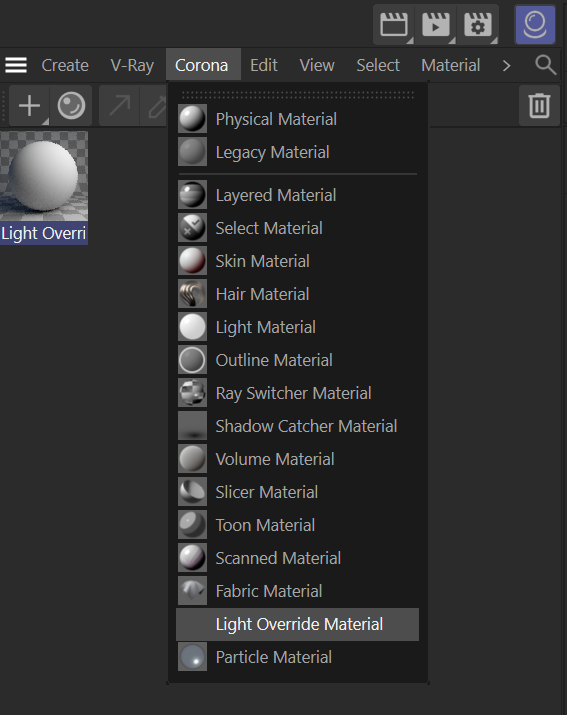The image size is (567, 715).
Task: Click the dimmed diagonal arrow toolbar icon
Action: (x=120, y=106)
